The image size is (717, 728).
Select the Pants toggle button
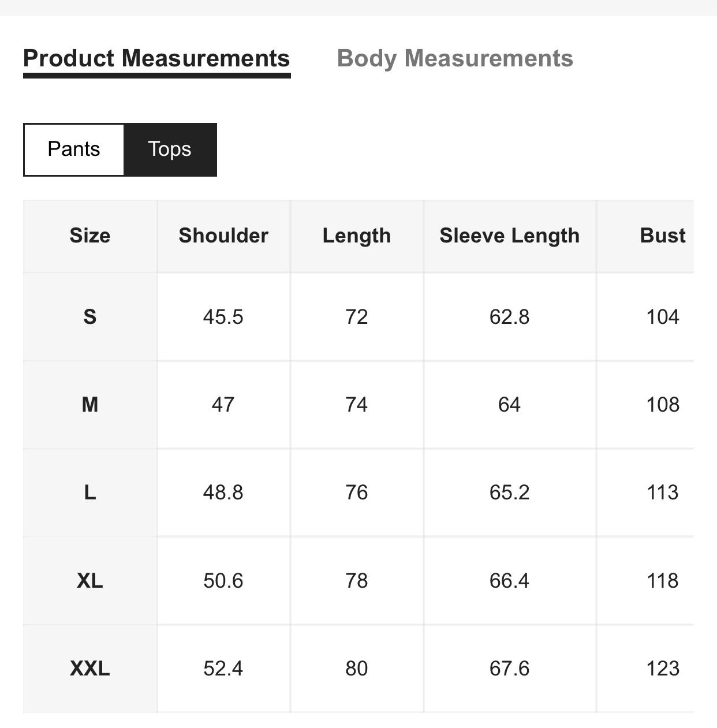[x=74, y=150]
